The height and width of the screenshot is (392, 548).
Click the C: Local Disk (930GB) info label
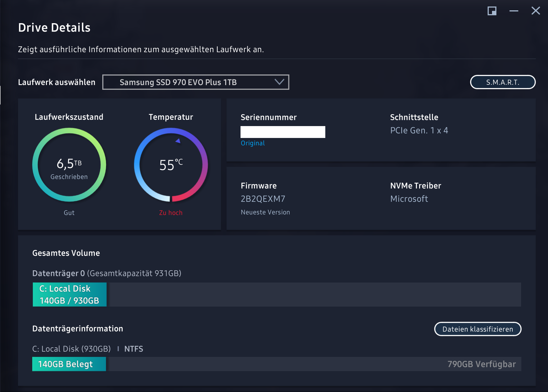(x=71, y=349)
